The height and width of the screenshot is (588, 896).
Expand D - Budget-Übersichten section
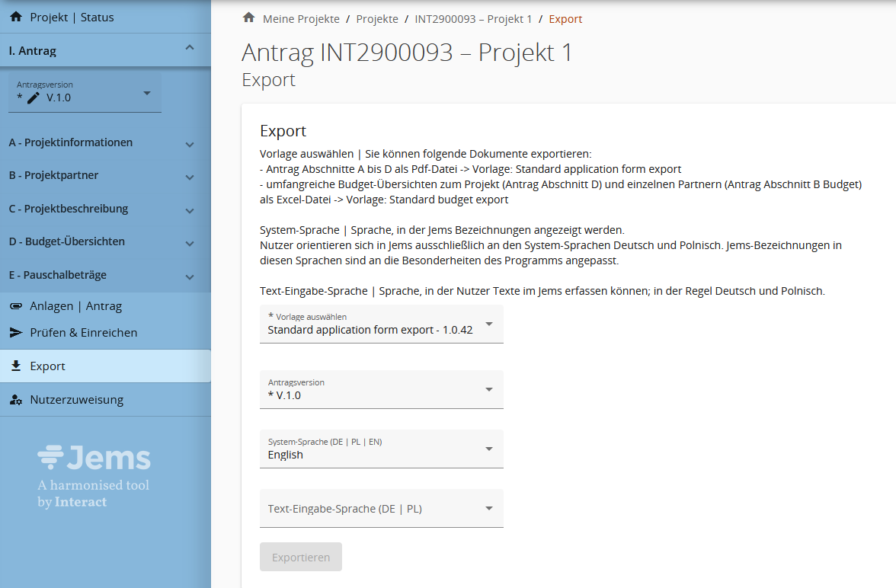(190, 243)
